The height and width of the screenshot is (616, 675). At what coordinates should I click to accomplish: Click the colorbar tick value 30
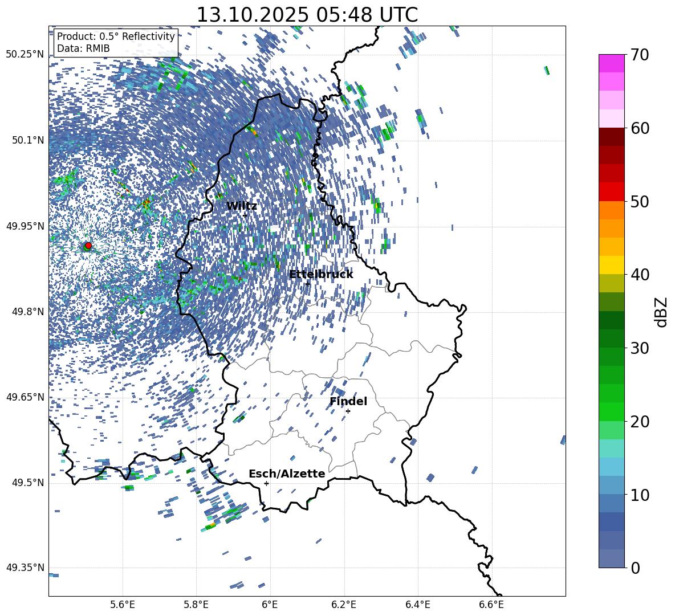(x=640, y=348)
